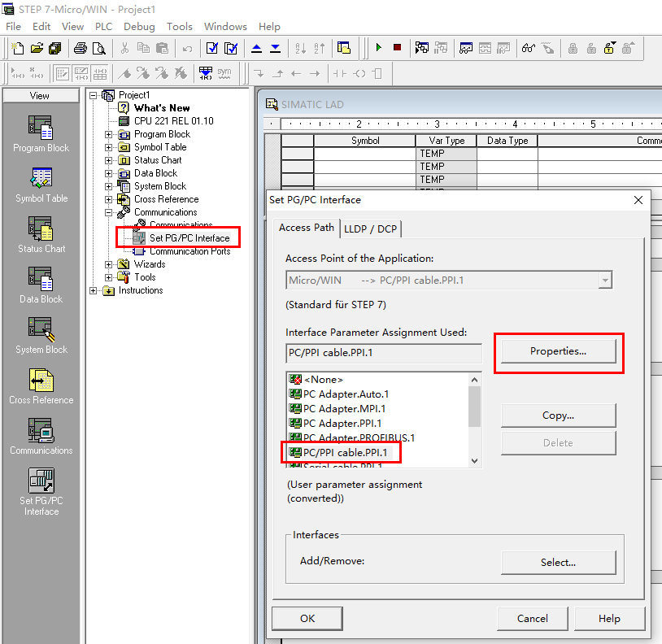Open Communications in View sidebar

tap(41, 437)
